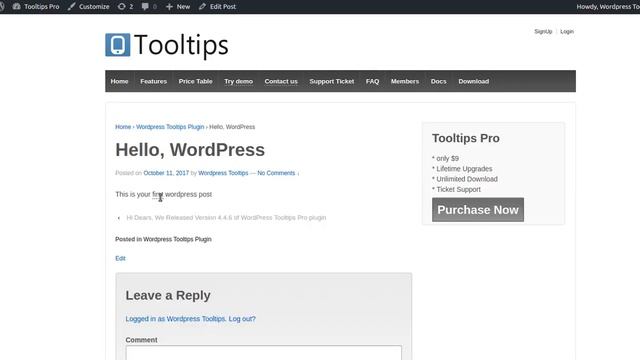Click the 'only $9' text

pyautogui.click(x=447, y=158)
